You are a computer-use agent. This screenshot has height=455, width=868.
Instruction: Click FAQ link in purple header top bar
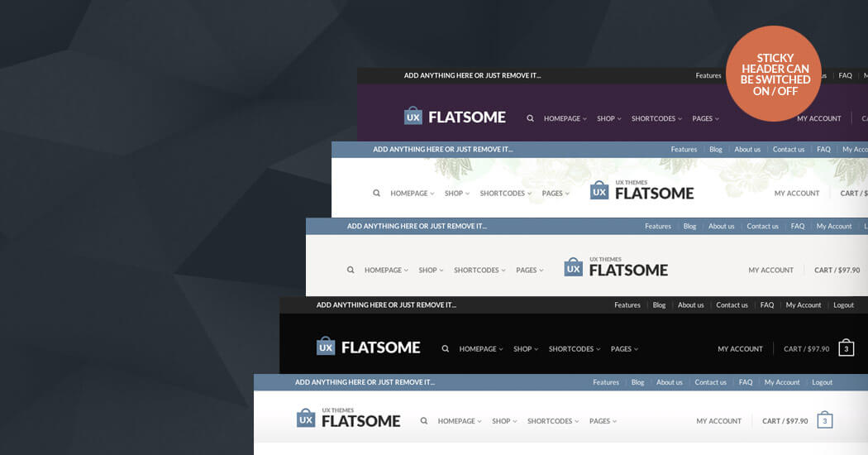[846, 75]
